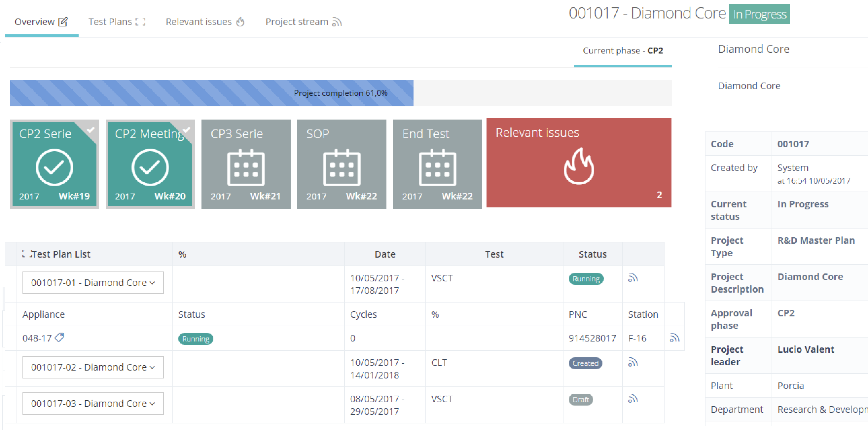Click the expand icon beside Test Plan List
Screen dimensions: 868x430
coord(26,254)
